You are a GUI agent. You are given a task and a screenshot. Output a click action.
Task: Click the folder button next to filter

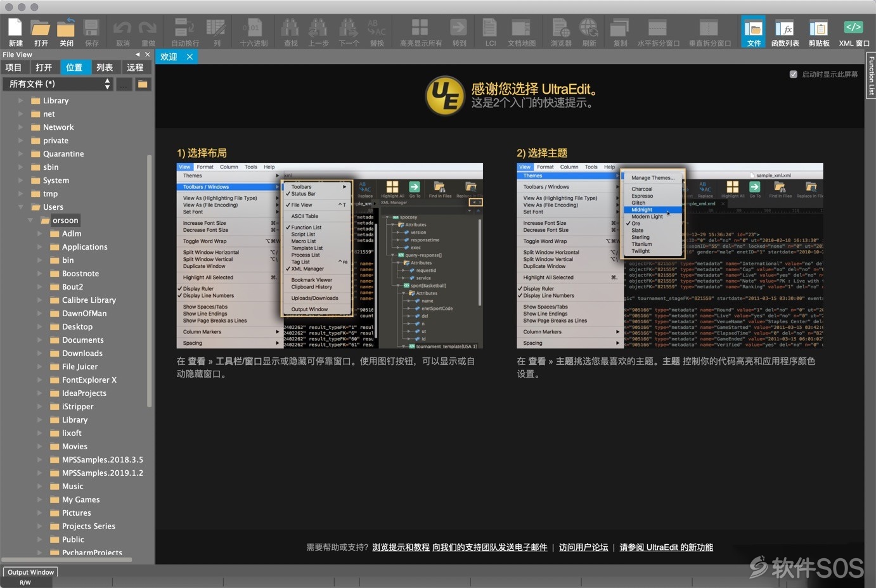(143, 84)
